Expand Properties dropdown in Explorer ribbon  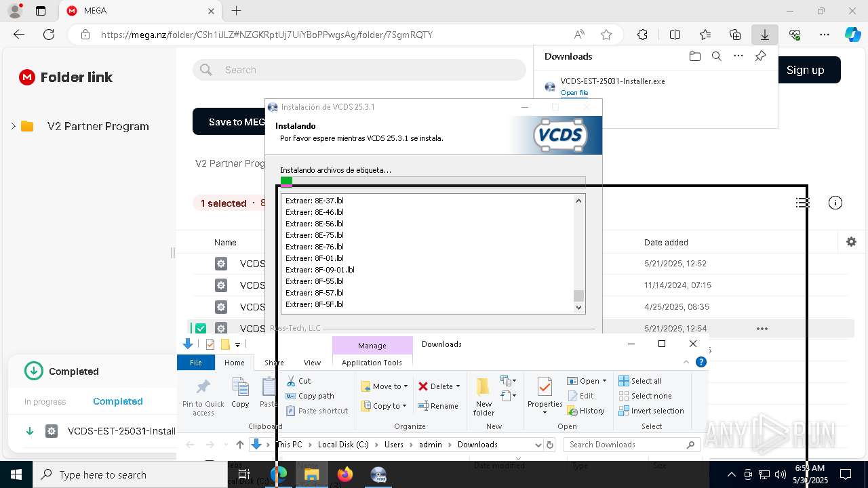tap(545, 412)
